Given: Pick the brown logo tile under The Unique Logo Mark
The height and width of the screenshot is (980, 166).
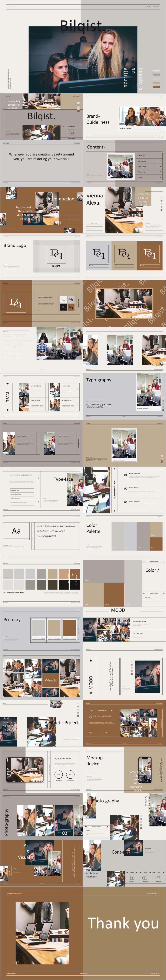Looking at the screenshot, I should 71,307.
